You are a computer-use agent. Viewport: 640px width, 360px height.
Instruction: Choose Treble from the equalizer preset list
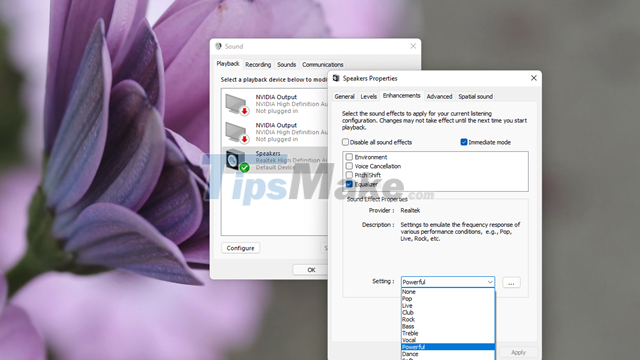tap(448, 333)
